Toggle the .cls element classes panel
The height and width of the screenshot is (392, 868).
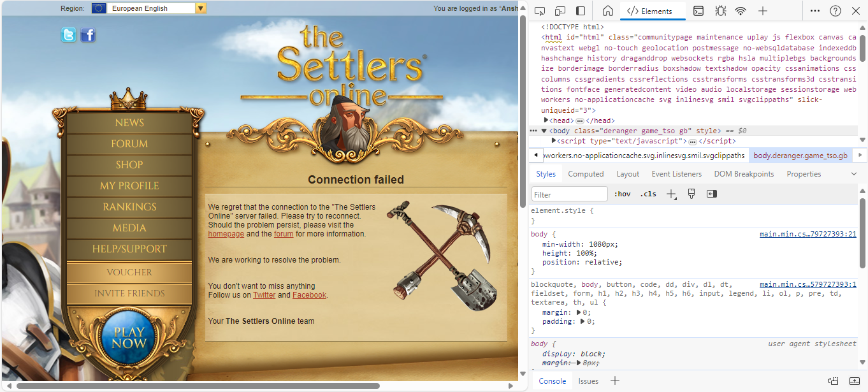648,194
